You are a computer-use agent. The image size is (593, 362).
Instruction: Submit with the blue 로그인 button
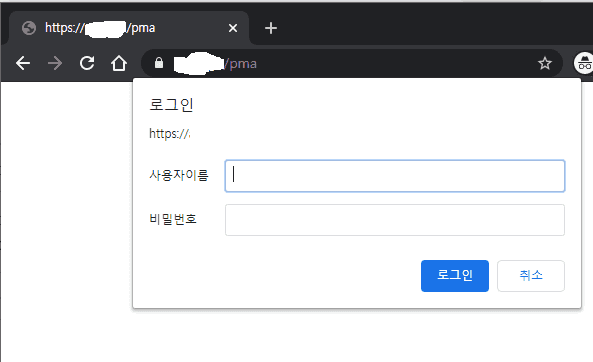pos(455,276)
